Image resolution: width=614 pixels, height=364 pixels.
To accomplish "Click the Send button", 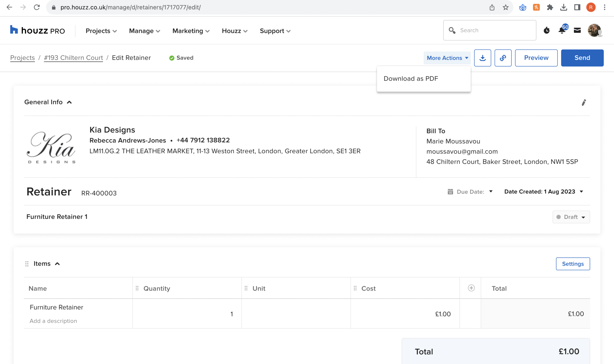I will pyautogui.click(x=582, y=58).
